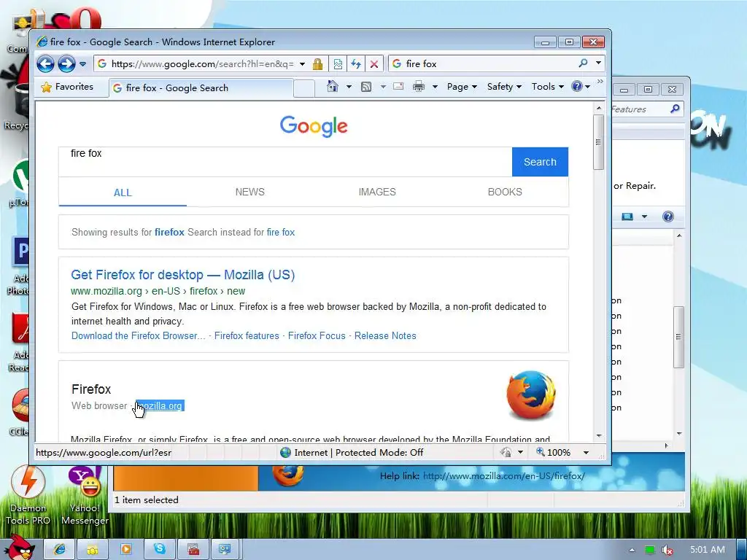The image size is (747, 560).
Task: Click the magnifier in IE search box
Action: [583, 63]
